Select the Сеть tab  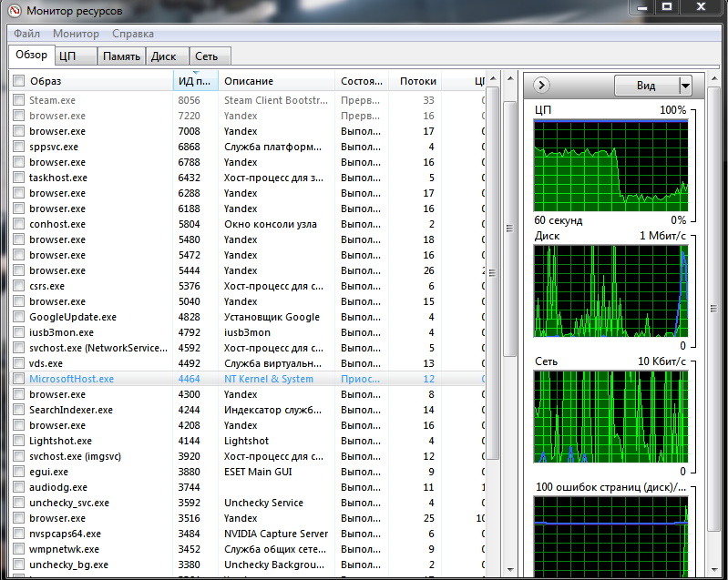point(207,56)
